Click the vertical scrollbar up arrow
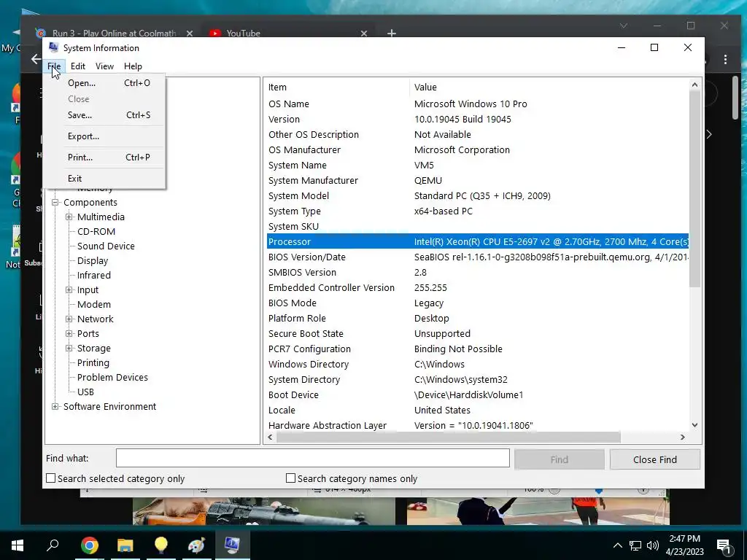This screenshot has height=560, width=747. pyautogui.click(x=694, y=85)
